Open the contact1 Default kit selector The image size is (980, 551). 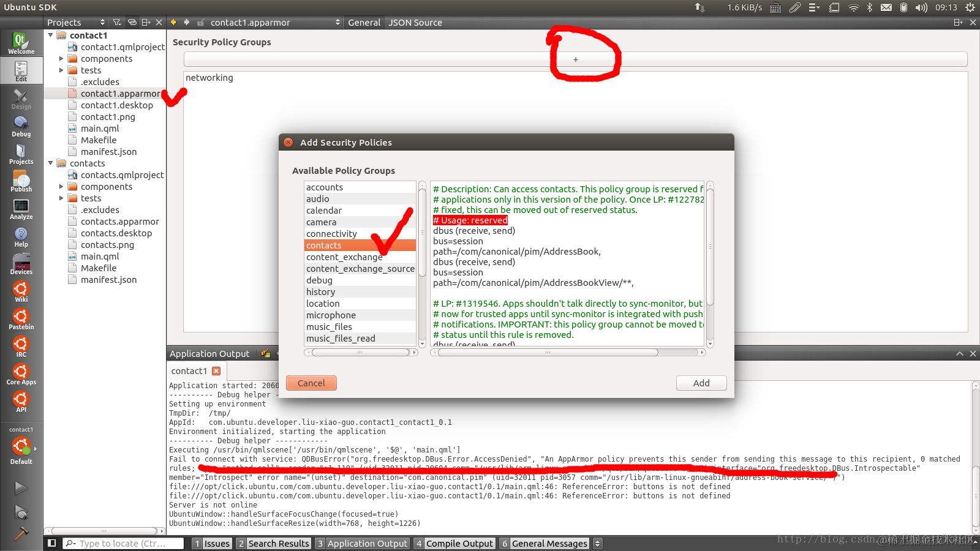(21, 446)
